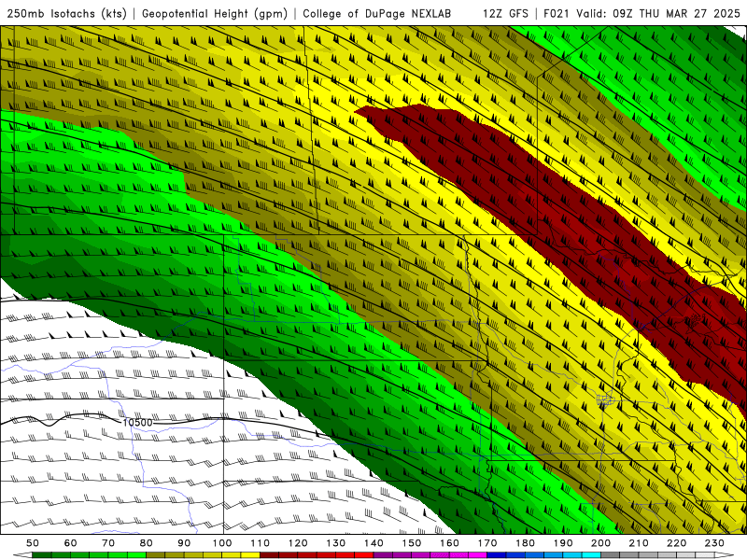Pick the dark purple 140-145 kt swatch
Viewport: 747px width, 560px height.
(383, 555)
